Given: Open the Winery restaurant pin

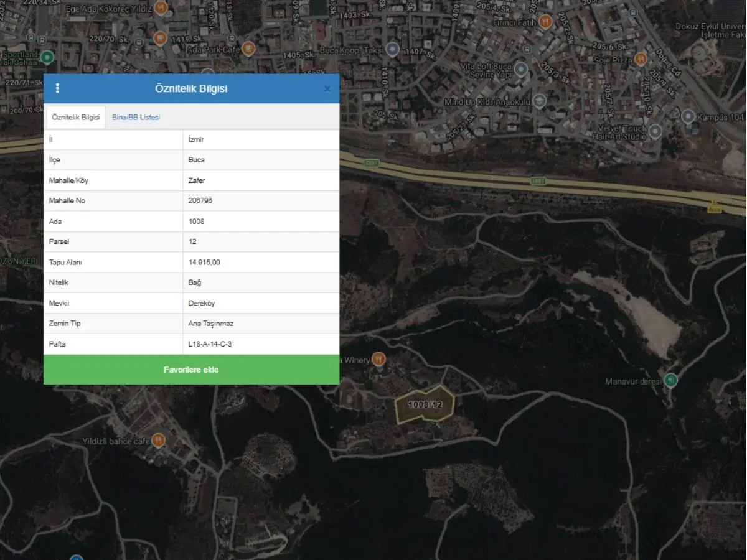Looking at the screenshot, I should click(x=378, y=359).
